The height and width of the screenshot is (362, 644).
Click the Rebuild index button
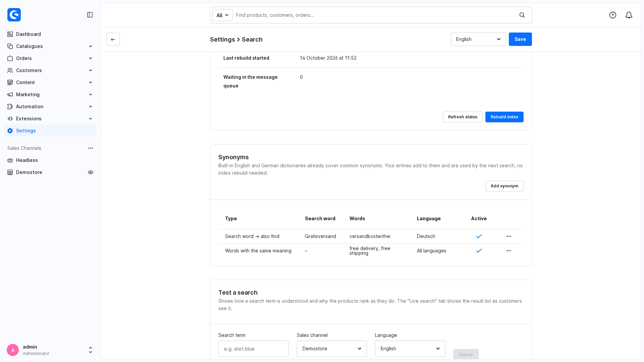click(504, 117)
